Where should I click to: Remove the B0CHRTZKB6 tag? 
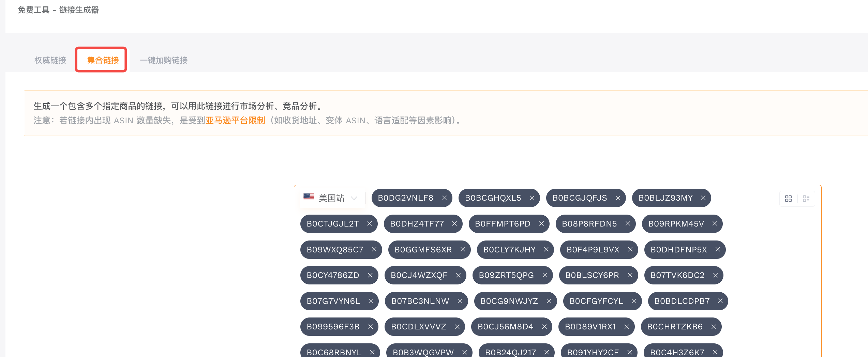coord(714,327)
